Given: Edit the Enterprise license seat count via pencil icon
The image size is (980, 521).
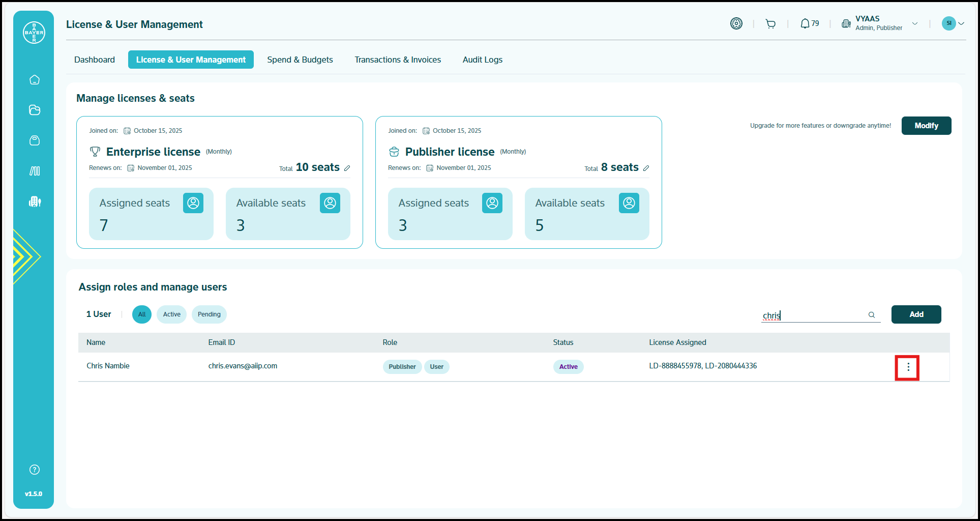Looking at the screenshot, I should point(347,168).
